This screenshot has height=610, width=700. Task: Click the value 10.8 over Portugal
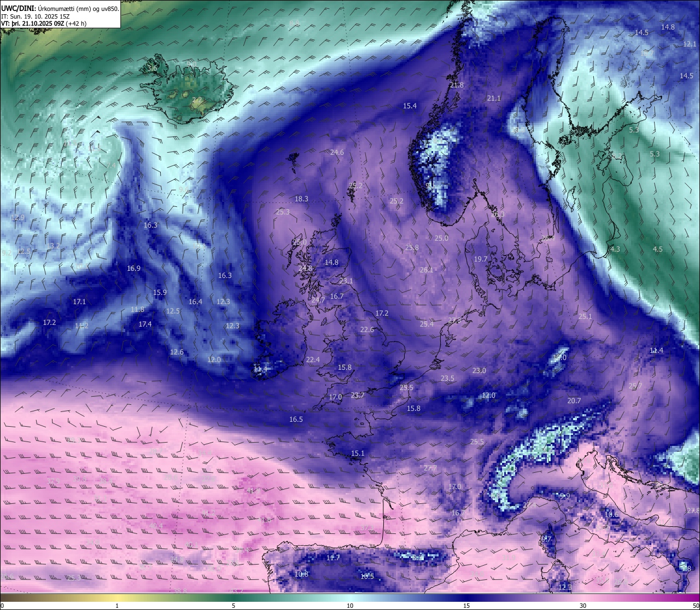301,574
